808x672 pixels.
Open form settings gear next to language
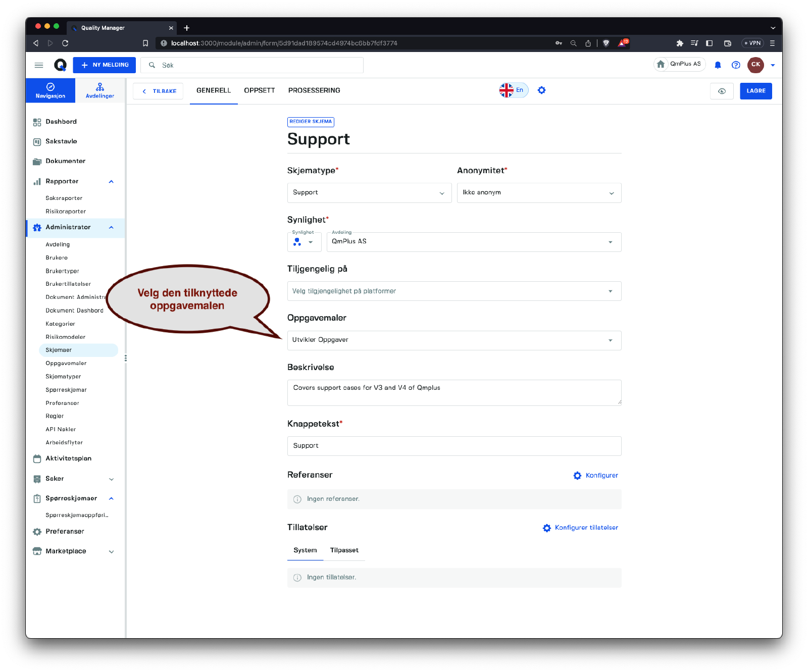(541, 90)
